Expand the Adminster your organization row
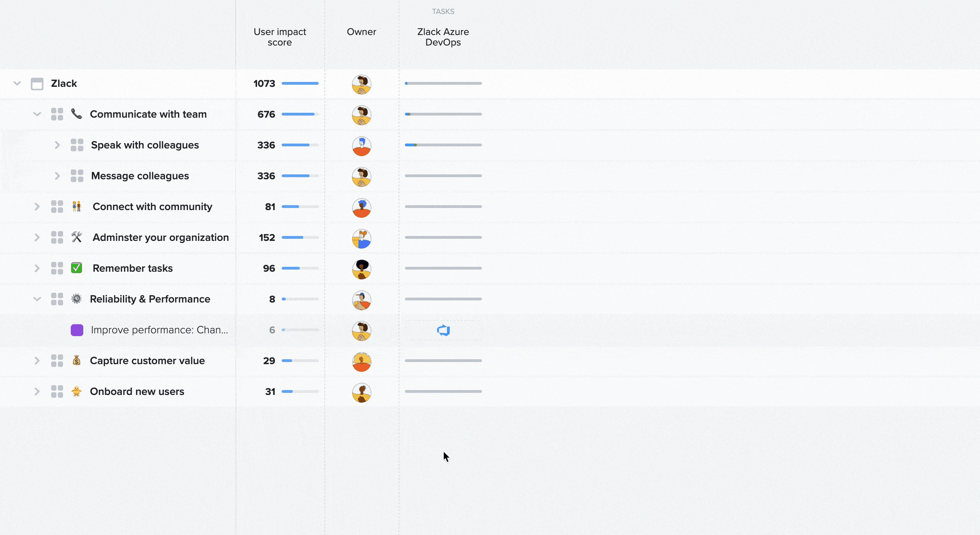This screenshot has height=535, width=980. click(37, 237)
